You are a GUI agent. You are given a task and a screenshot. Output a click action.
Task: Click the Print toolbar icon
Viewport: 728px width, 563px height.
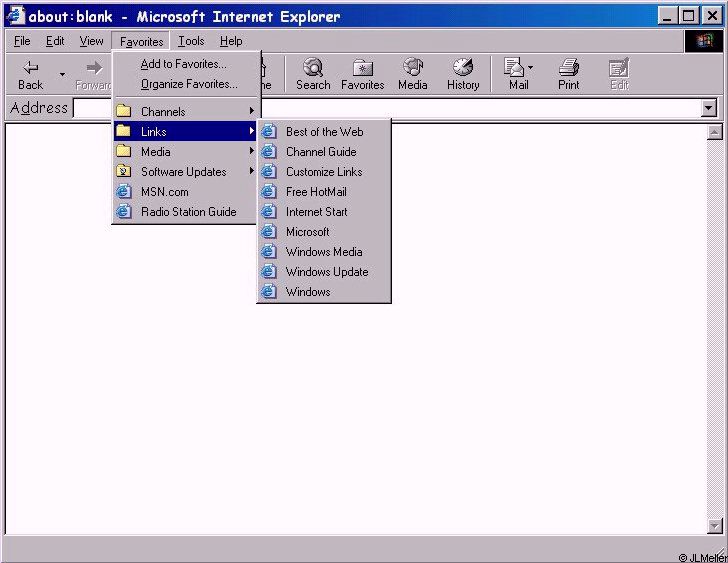click(569, 67)
